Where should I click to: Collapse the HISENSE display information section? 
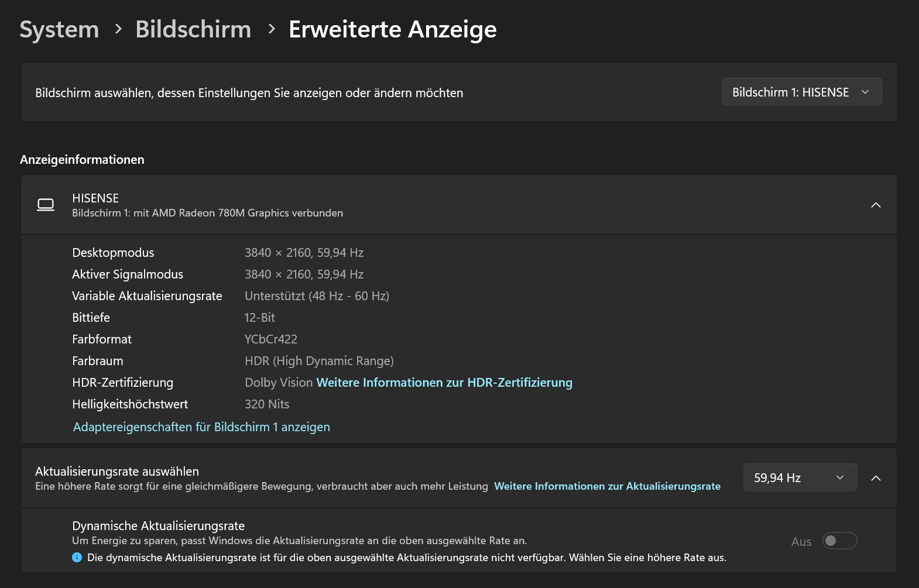tap(876, 205)
